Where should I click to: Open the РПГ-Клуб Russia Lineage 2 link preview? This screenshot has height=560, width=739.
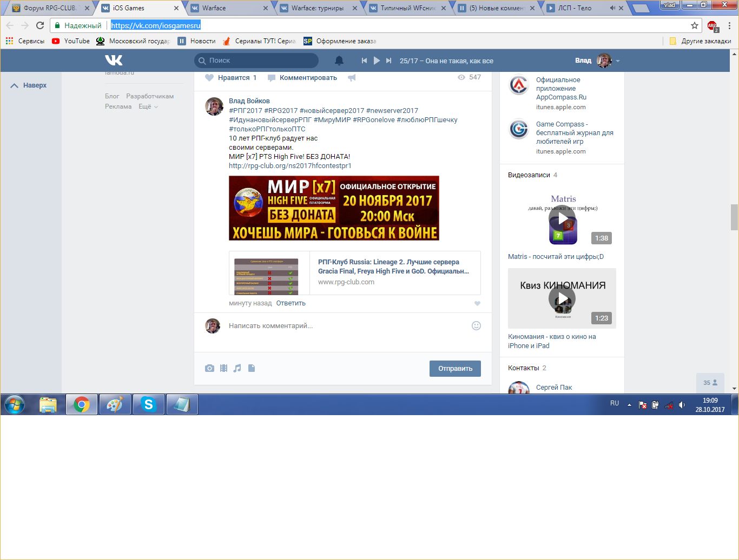coord(355,273)
